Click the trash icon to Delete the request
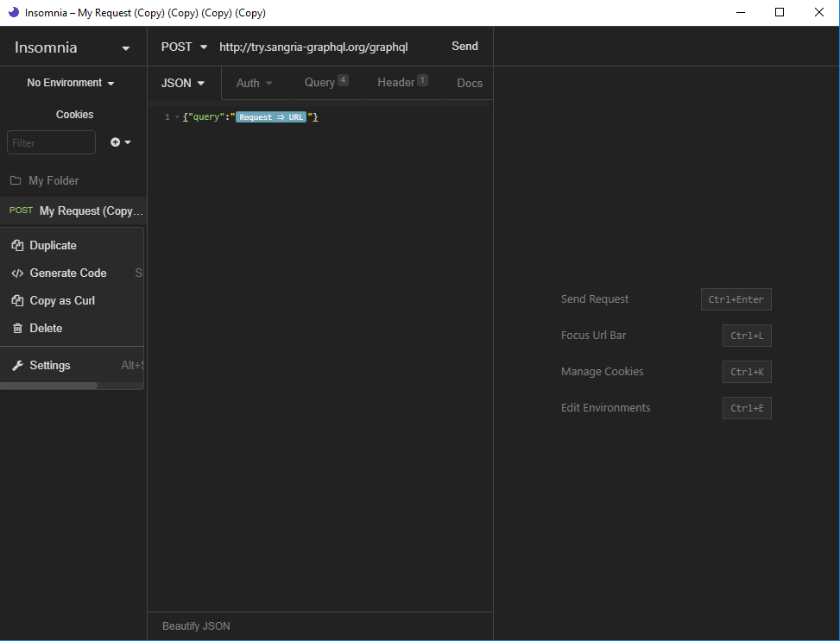Image resolution: width=840 pixels, height=641 pixels. (x=18, y=328)
